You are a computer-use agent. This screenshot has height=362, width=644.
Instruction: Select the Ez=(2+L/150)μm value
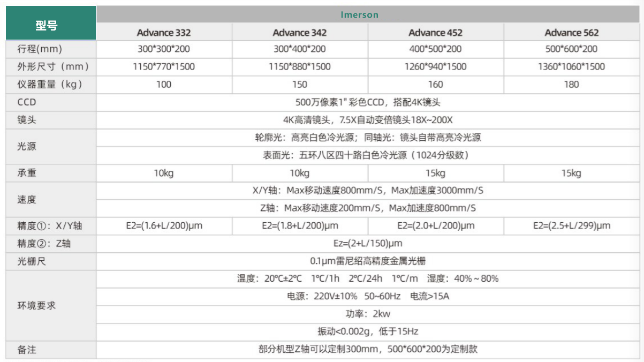tap(368, 244)
